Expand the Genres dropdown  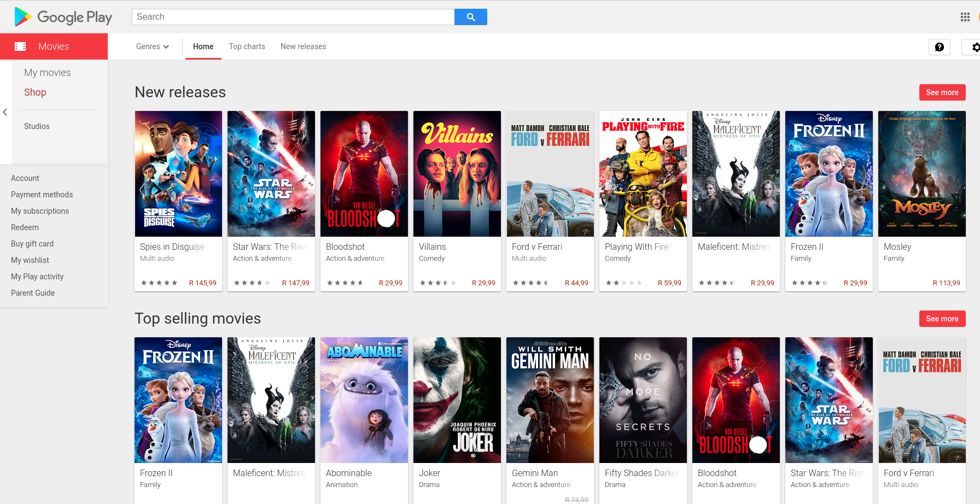click(153, 46)
